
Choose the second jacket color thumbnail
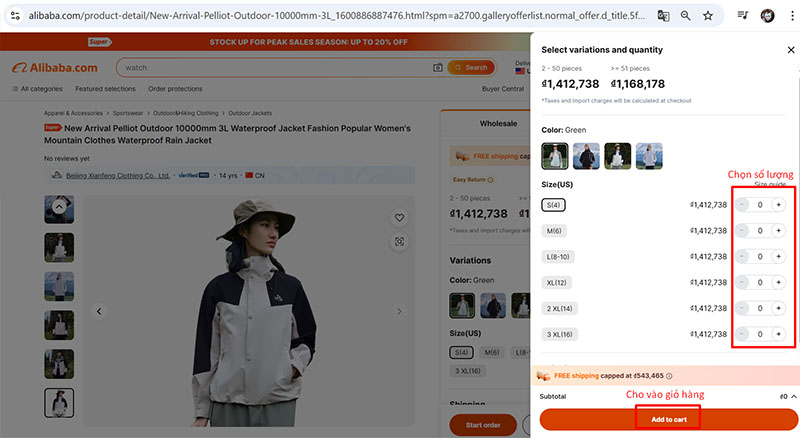pyautogui.click(x=586, y=156)
